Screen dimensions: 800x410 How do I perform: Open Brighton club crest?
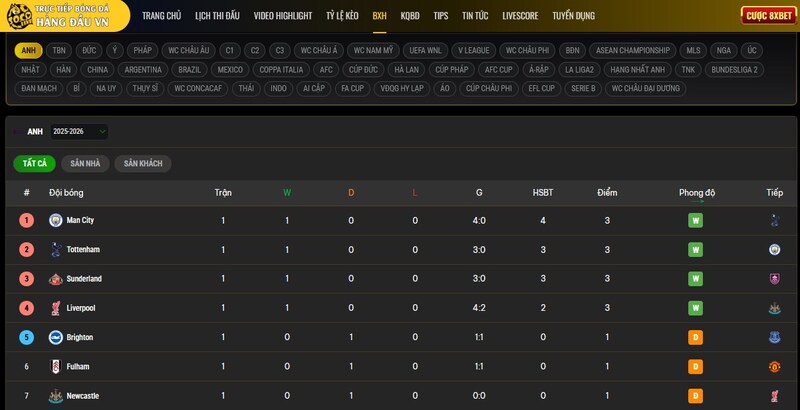click(56, 337)
